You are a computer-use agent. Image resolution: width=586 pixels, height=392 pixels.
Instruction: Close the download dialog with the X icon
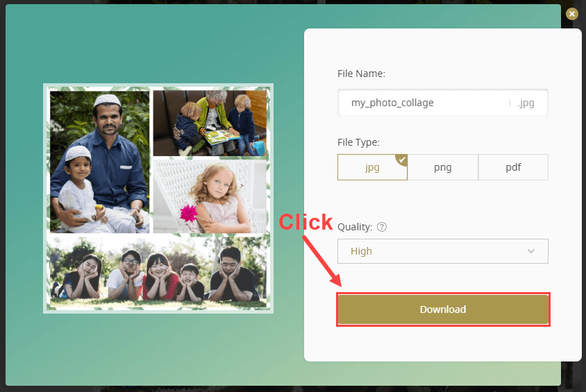click(x=571, y=14)
